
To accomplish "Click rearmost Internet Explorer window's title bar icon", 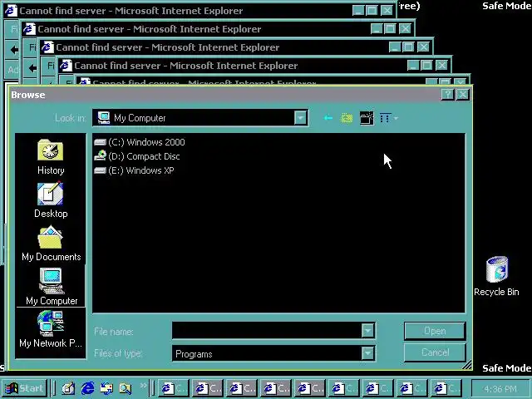I will click(x=11, y=11).
